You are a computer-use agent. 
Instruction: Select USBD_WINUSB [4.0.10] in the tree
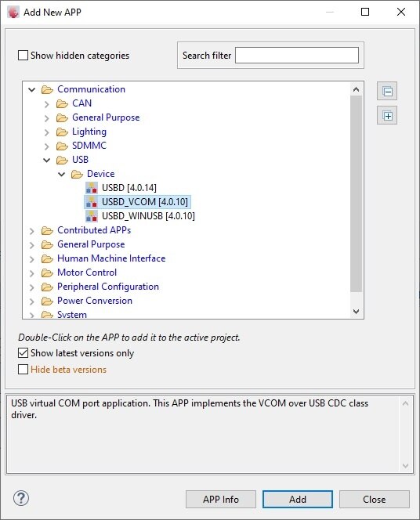coord(148,216)
